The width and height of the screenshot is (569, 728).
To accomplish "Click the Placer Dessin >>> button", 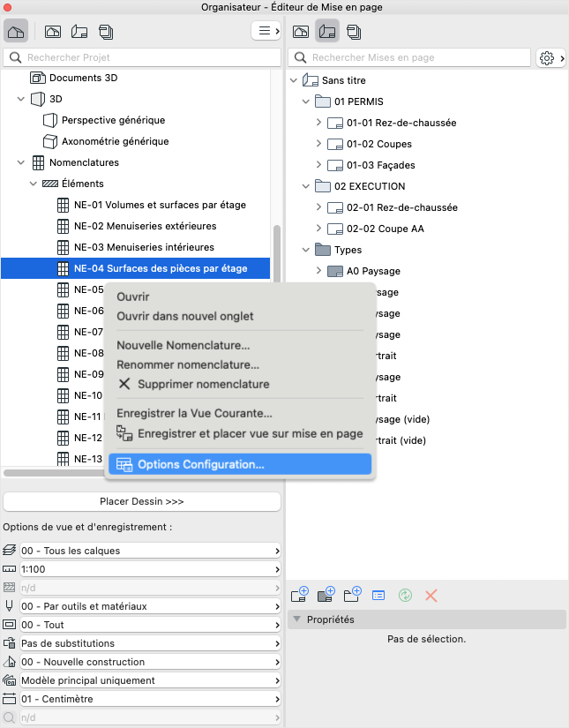I will click(x=142, y=501).
